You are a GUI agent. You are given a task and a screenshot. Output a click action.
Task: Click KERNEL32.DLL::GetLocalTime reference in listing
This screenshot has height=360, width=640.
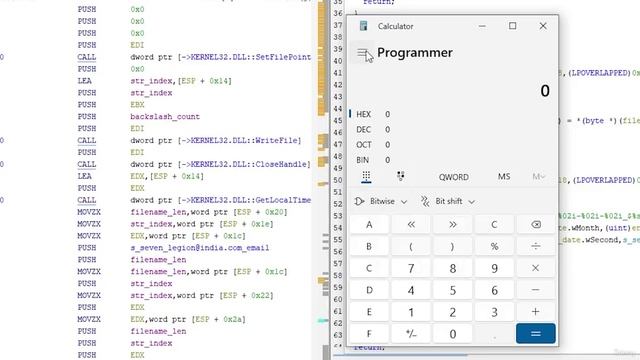coord(251,200)
